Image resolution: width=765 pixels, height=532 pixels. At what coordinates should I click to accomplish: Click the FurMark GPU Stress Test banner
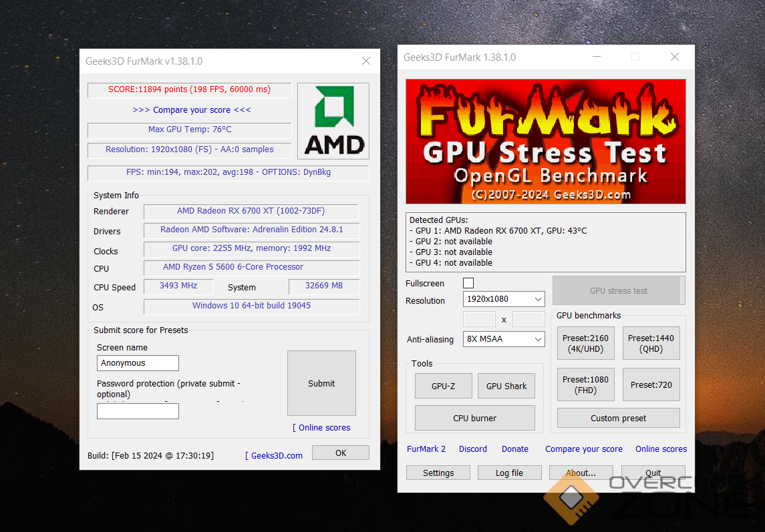point(545,142)
